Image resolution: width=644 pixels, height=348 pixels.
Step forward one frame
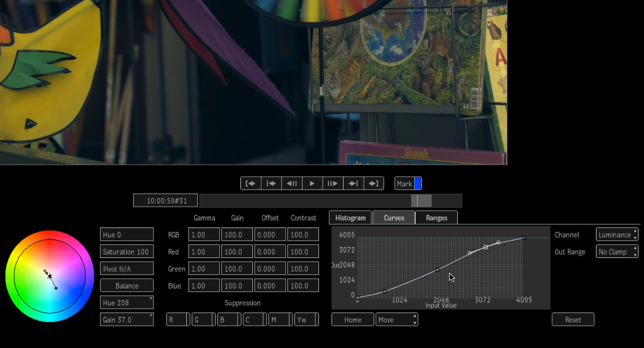pos(333,183)
